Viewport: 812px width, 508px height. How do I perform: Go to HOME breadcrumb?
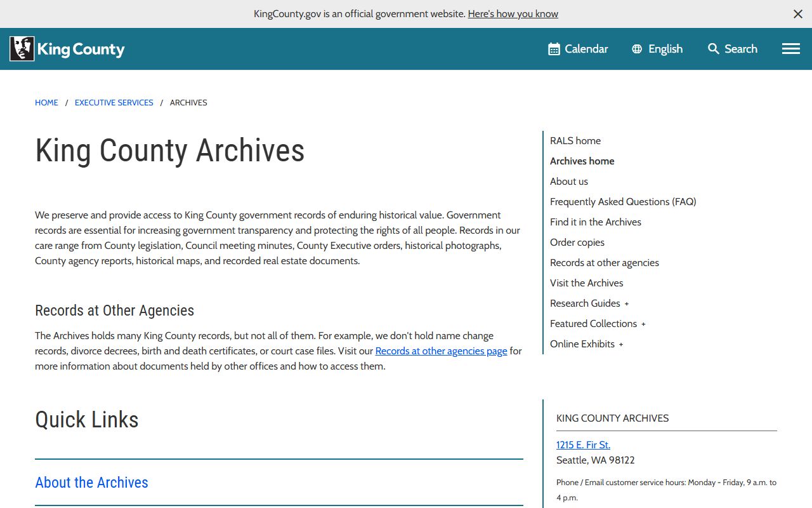pyautogui.click(x=46, y=102)
